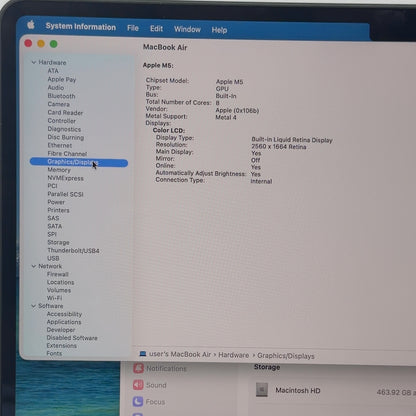This screenshot has width=416, height=416.
Task: Open the File menu
Action: (x=133, y=28)
